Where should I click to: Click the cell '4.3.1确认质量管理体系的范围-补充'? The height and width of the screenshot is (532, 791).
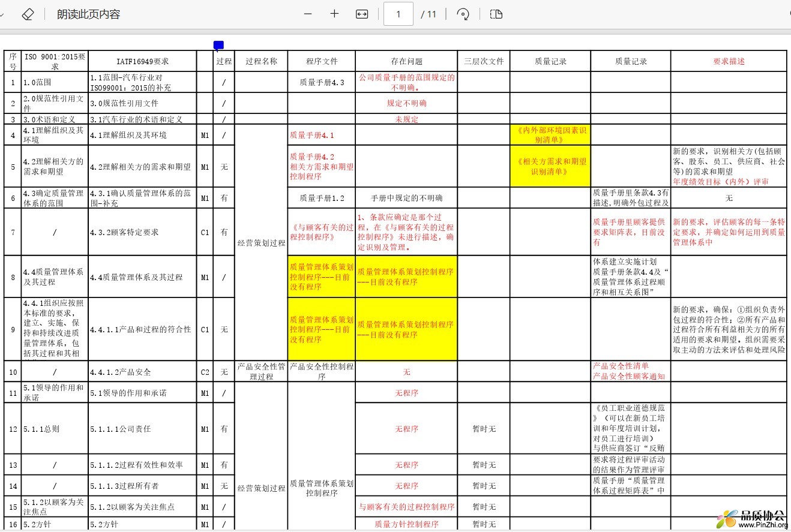coord(142,198)
